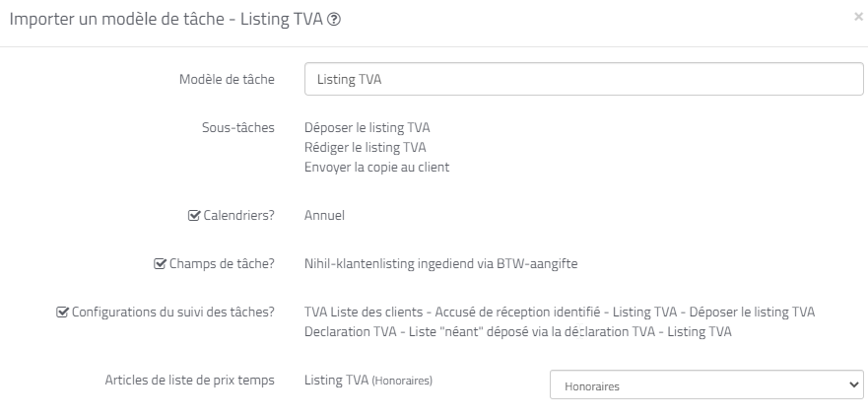The image size is (868, 418).
Task: Click the help icon beside the title
Action: [x=334, y=20]
